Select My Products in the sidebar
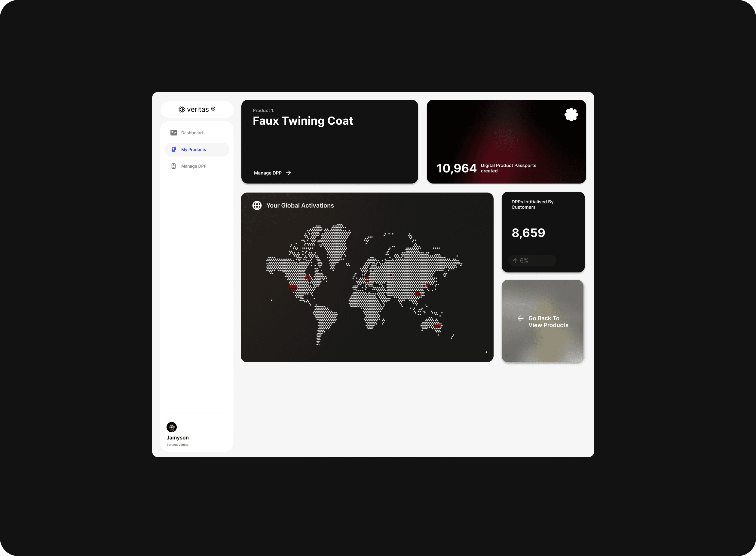This screenshot has width=756, height=556. coord(197,149)
